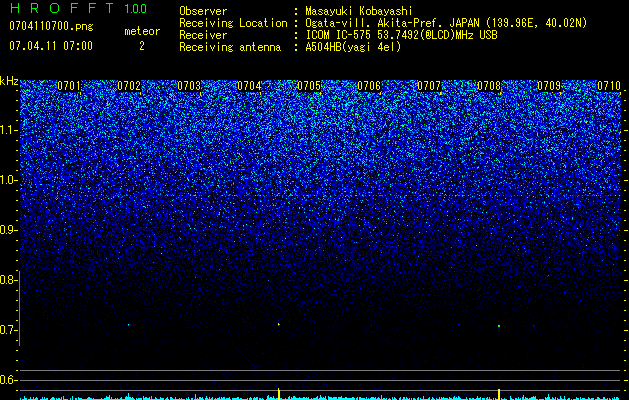629x400 pixels.
Task: Click the 0702 time marker
Action: 129,86
